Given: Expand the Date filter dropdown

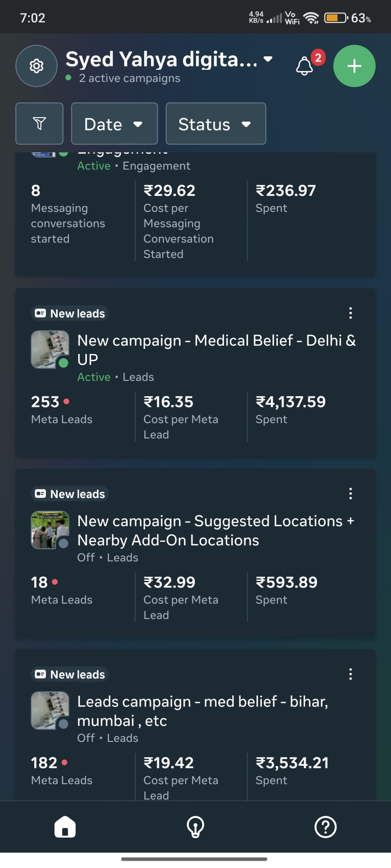Looking at the screenshot, I should click(114, 124).
